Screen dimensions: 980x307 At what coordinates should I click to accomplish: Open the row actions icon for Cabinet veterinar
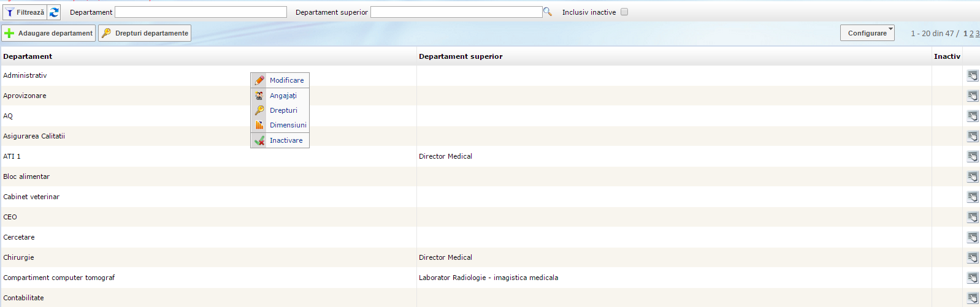pos(973,197)
